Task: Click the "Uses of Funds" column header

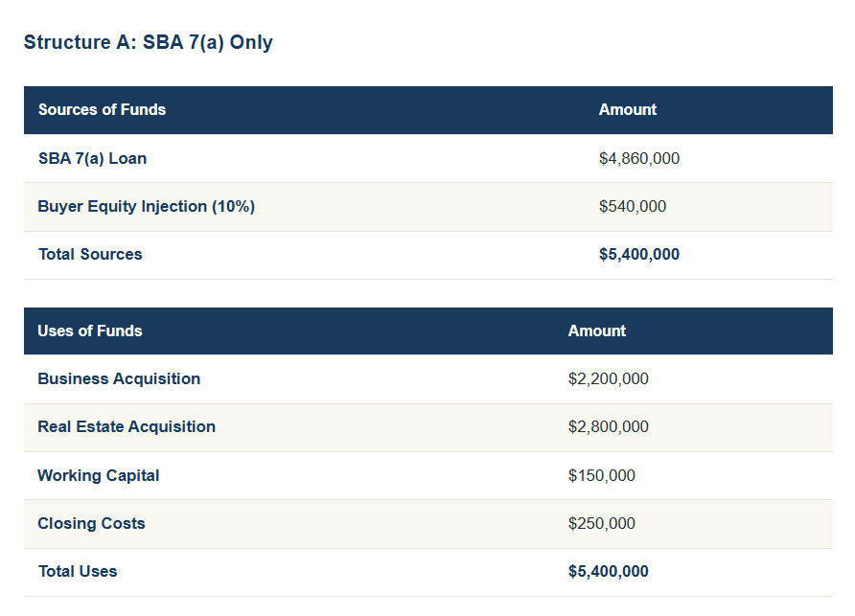Action: coord(90,331)
